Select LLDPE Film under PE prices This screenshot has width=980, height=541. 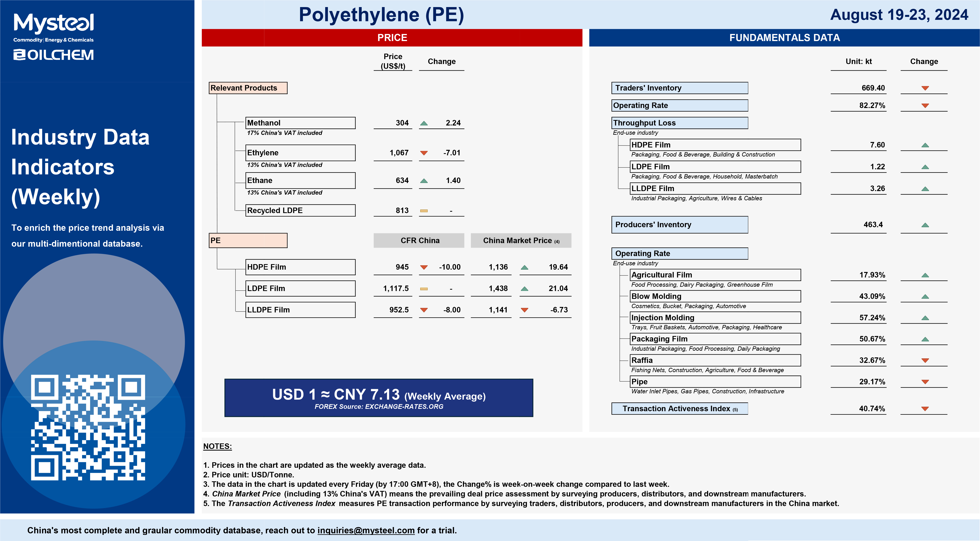pyautogui.click(x=301, y=310)
